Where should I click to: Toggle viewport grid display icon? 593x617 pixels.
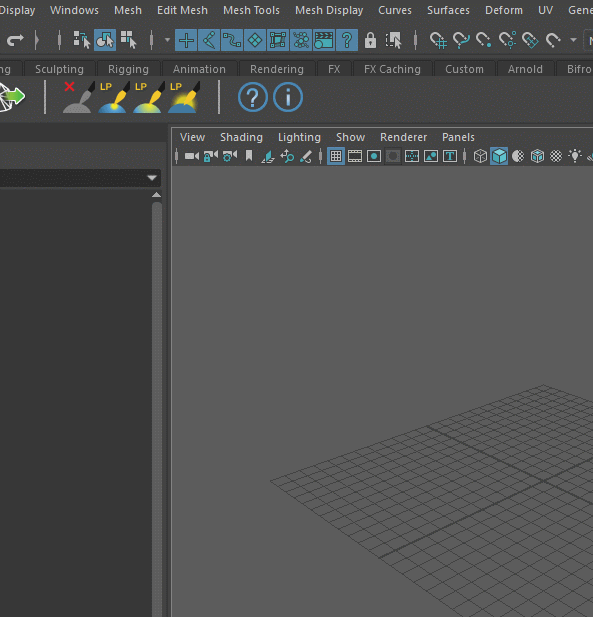point(336,156)
